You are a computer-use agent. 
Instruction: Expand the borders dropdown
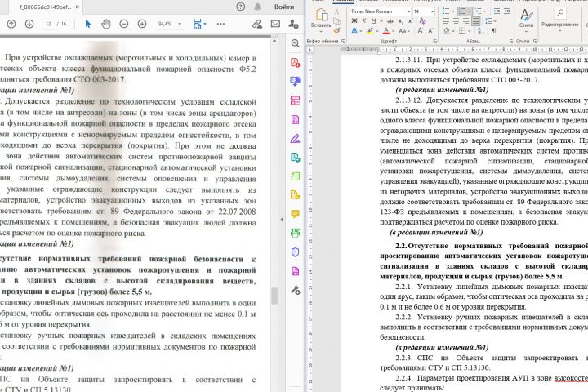point(469,31)
